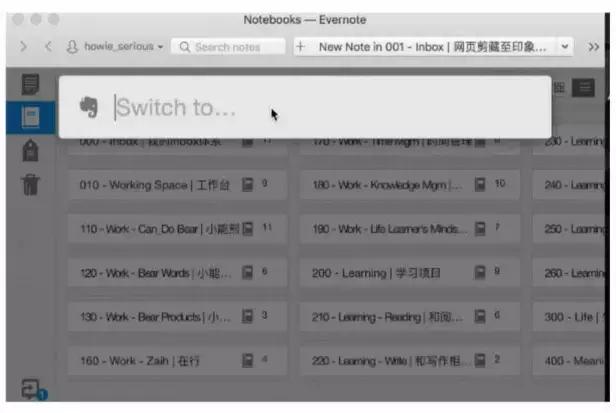Viewport: 616px width, 413px height.
Task: Open notebook 240 - Learning
Action: click(569, 184)
